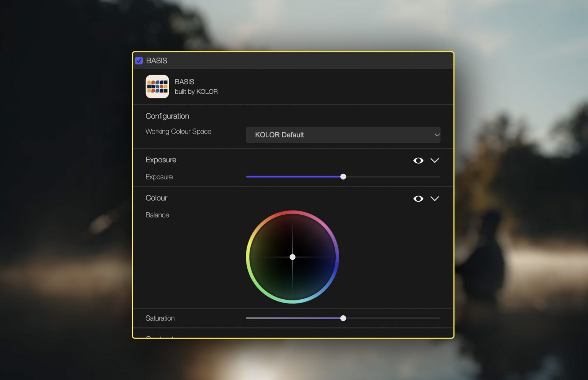Click the Colour section heading
This screenshot has width=588, height=380.
(x=157, y=198)
